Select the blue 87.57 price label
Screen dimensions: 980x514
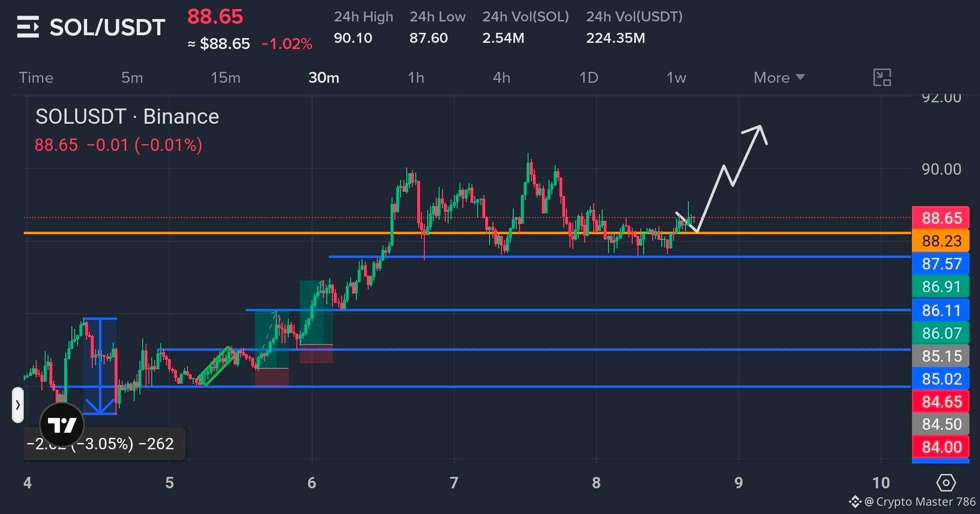(x=941, y=264)
